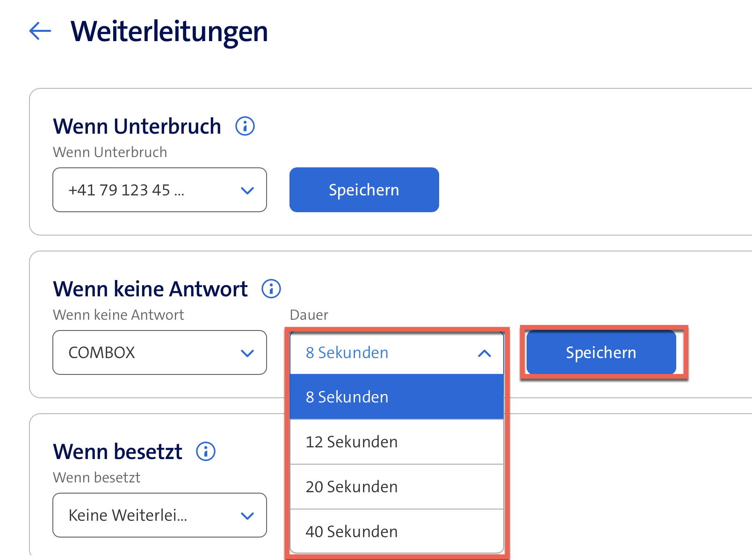Open the Wenn besetzt Keine Weiterlei... dropdown
Screen dimensions: 752x560
point(159,515)
